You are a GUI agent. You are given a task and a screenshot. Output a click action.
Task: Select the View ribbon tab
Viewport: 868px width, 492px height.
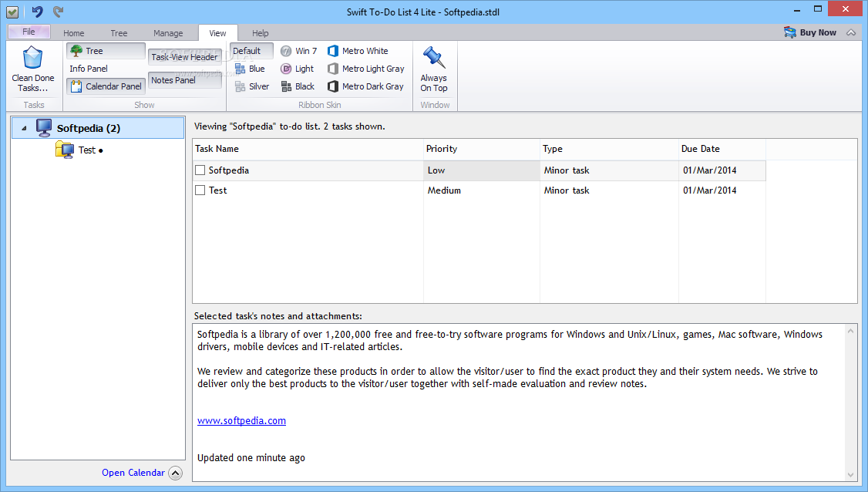coord(217,33)
